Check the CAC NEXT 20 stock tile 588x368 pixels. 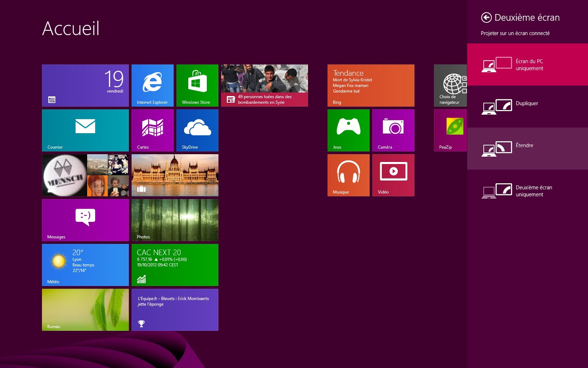(x=175, y=265)
